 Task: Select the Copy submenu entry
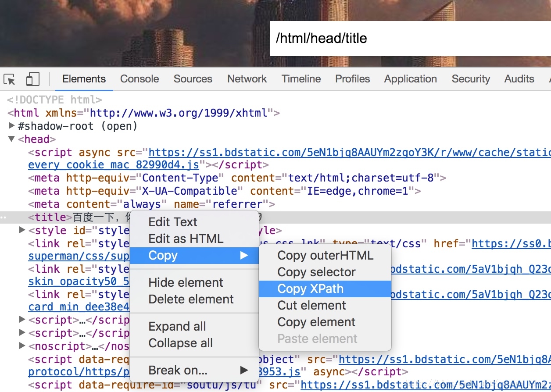[x=194, y=255]
